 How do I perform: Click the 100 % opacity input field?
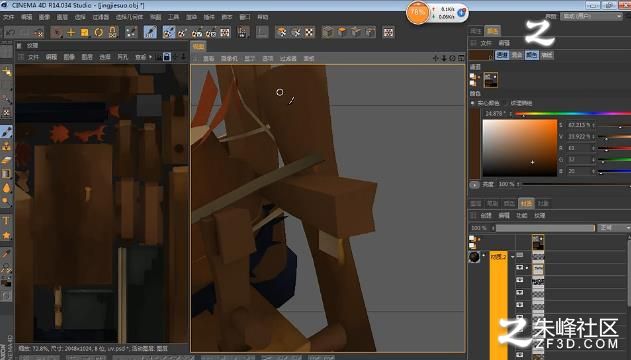[x=480, y=228]
